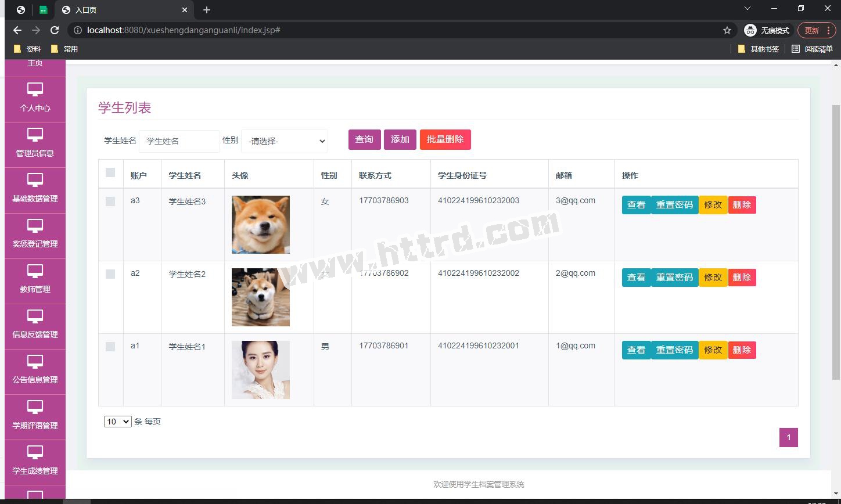Click 修改 for student a2
The height and width of the screenshot is (504, 841).
(713, 278)
